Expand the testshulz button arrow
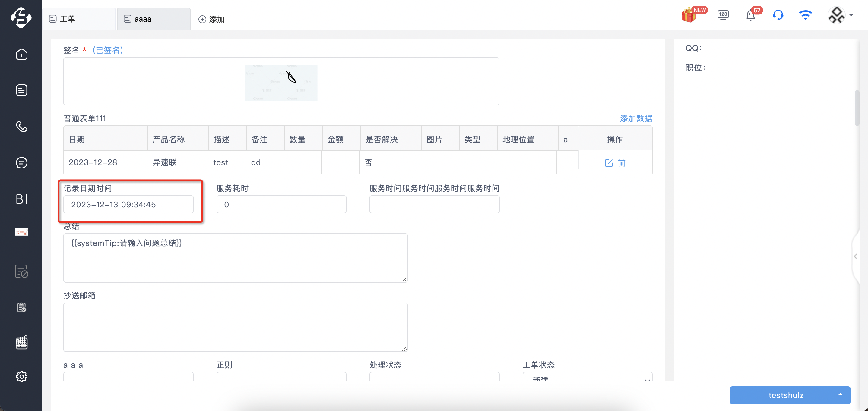 coord(840,394)
